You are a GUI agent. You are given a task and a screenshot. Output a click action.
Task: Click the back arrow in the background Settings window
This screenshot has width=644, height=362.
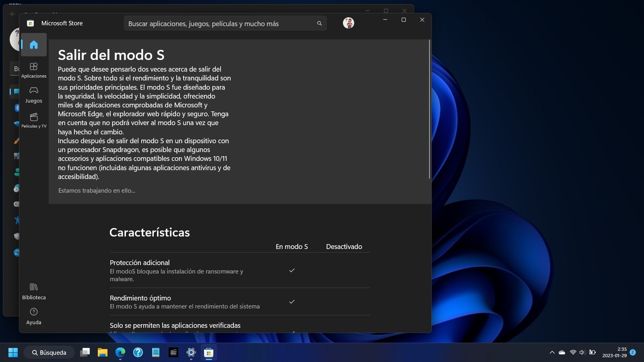pyautogui.click(x=12, y=14)
